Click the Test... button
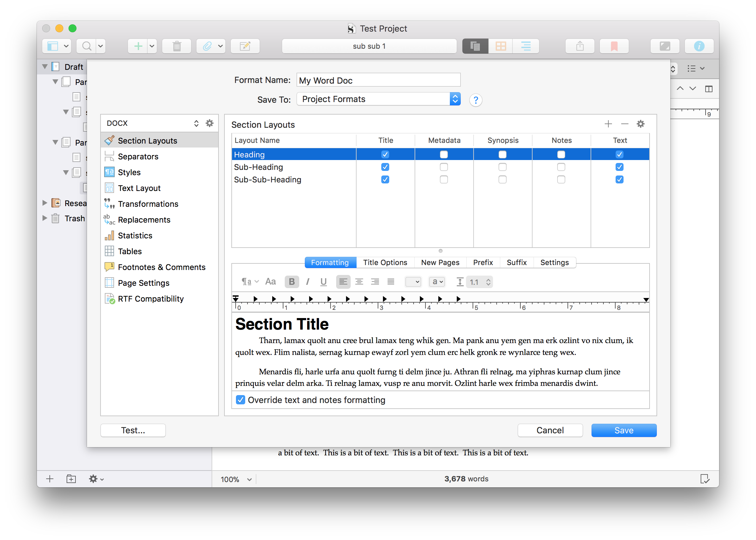 point(133,430)
